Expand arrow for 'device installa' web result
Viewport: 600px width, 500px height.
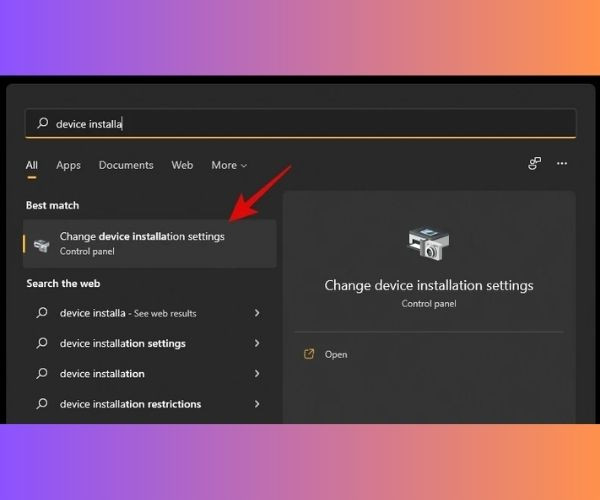(x=257, y=313)
